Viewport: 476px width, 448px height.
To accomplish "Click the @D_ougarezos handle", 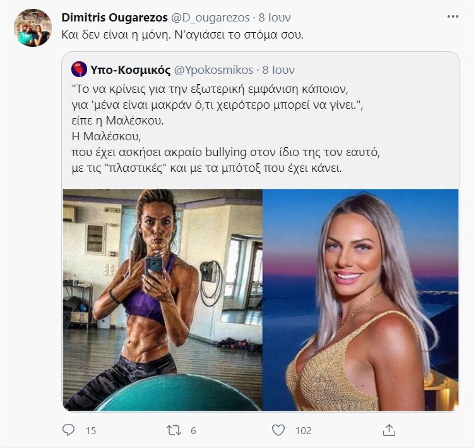I will [x=210, y=18].
